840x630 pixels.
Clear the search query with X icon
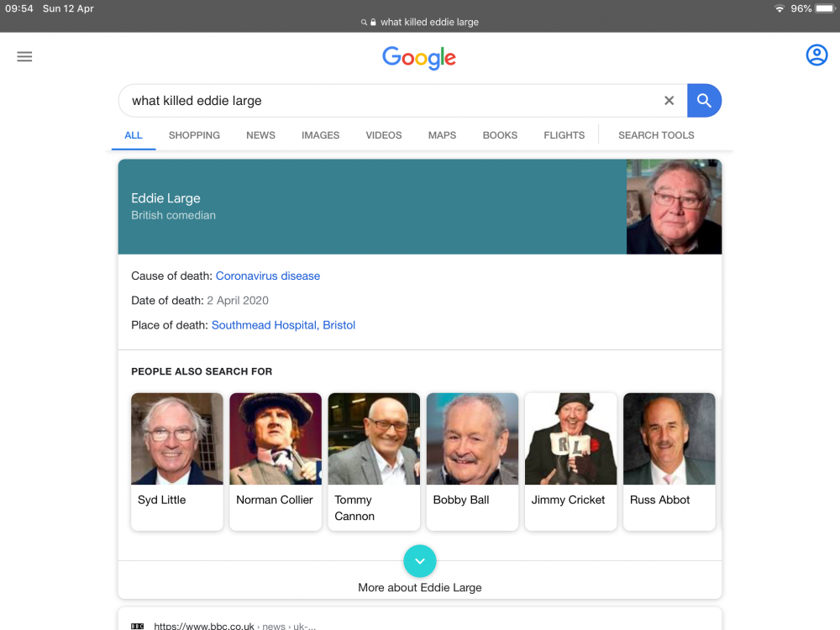click(669, 100)
